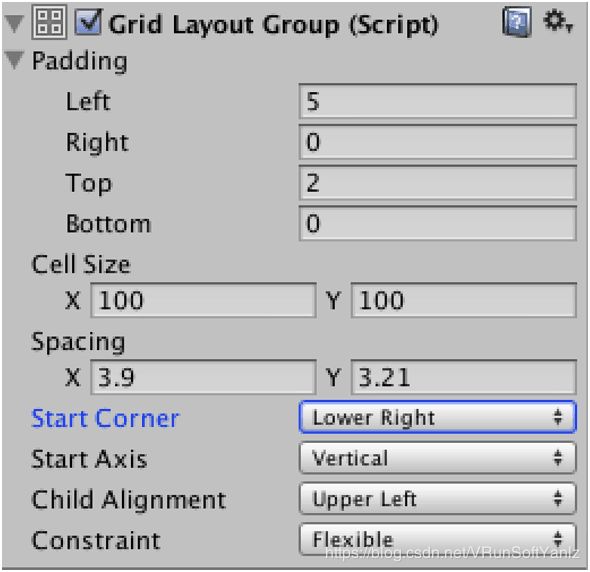The width and height of the screenshot is (590, 572).
Task: Click the Padding Right input field
Action: click(438, 142)
